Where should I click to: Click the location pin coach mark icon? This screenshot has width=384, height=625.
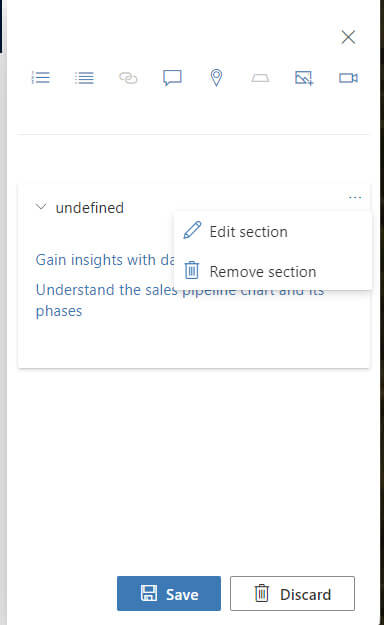click(x=216, y=78)
